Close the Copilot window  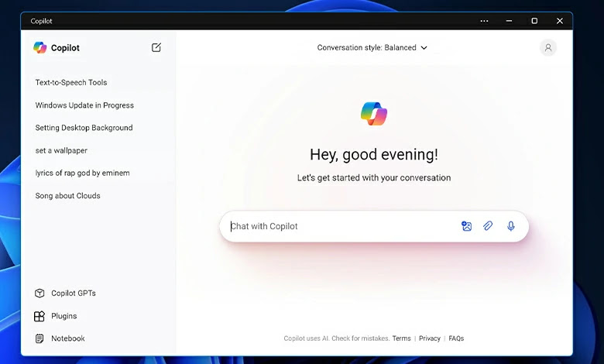point(560,21)
